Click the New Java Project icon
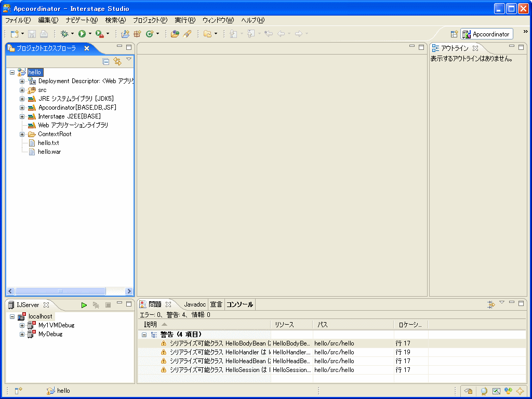Viewport: 532px width, 399px height. 125,34
